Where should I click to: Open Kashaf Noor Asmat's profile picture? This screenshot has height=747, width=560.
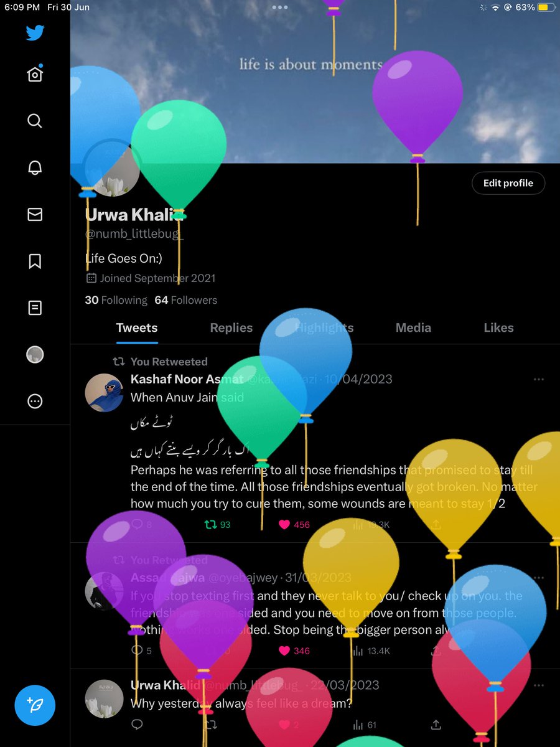104,393
